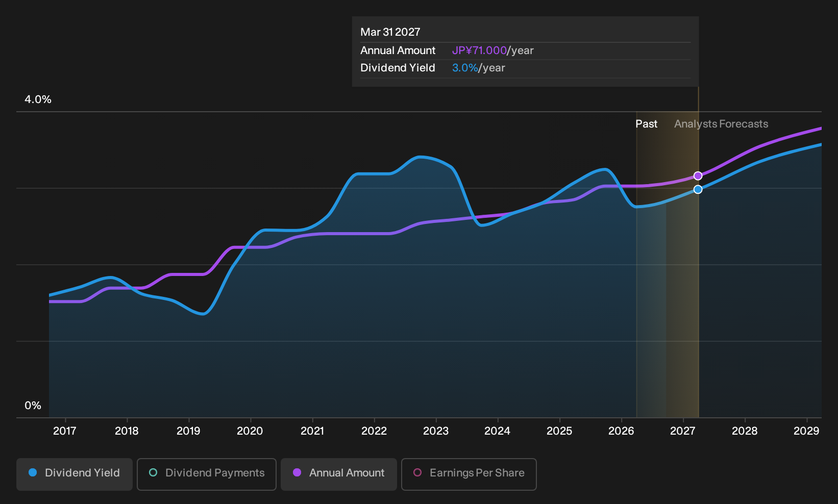Click the Past region label
Image resolution: width=838 pixels, height=504 pixels.
[646, 124]
